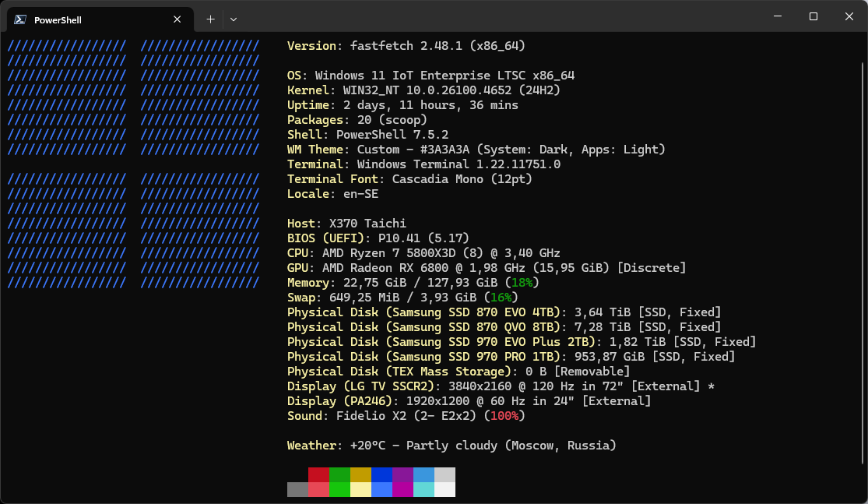Click the light gray color block
Image resolution: width=868 pixels, height=504 pixels.
click(445, 474)
